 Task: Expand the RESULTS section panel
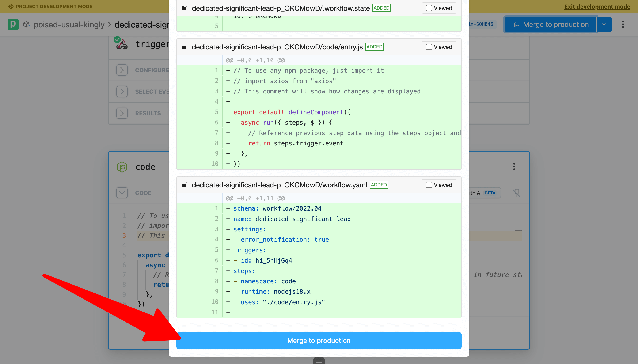(122, 113)
